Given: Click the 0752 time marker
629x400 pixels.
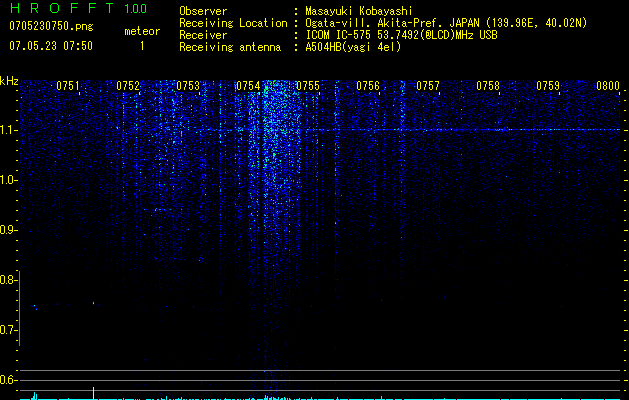Looking at the screenshot, I should tap(128, 86).
